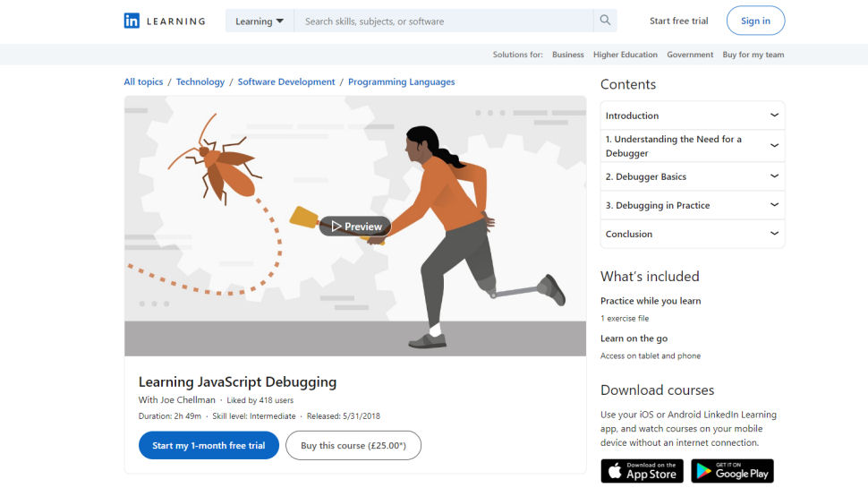Open the Learning dropdown selector
Image resolution: width=868 pixels, height=488 pixels.
pos(260,21)
